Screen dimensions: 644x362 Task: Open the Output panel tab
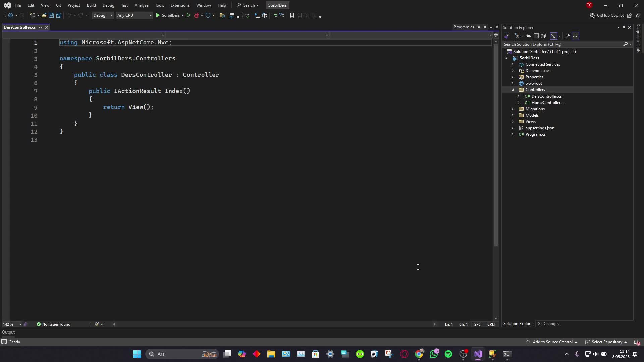8,332
